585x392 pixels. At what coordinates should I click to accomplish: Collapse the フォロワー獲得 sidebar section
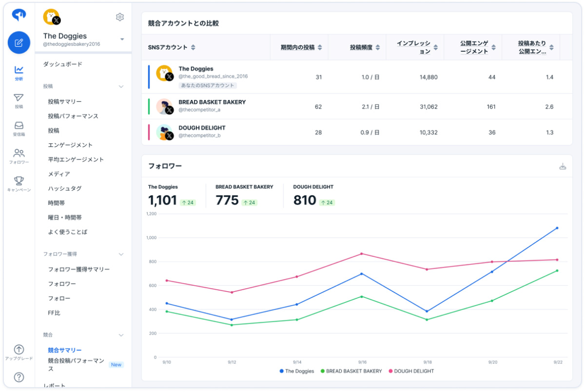coord(121,254)
